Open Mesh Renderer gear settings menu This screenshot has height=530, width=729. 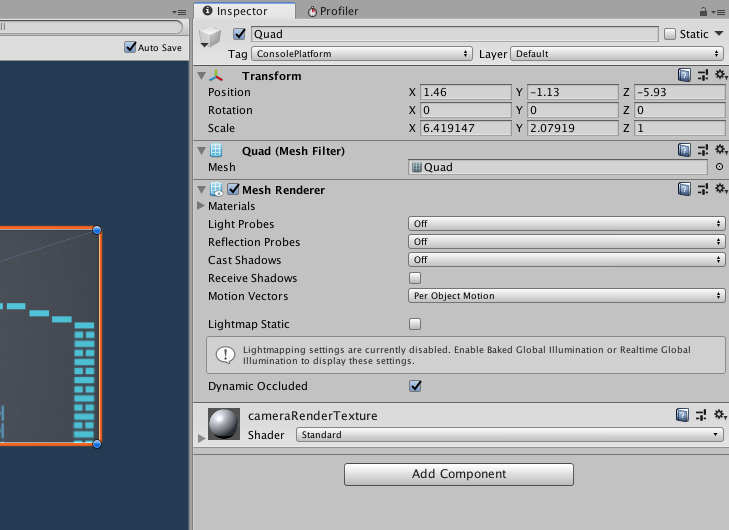point(721,189)
